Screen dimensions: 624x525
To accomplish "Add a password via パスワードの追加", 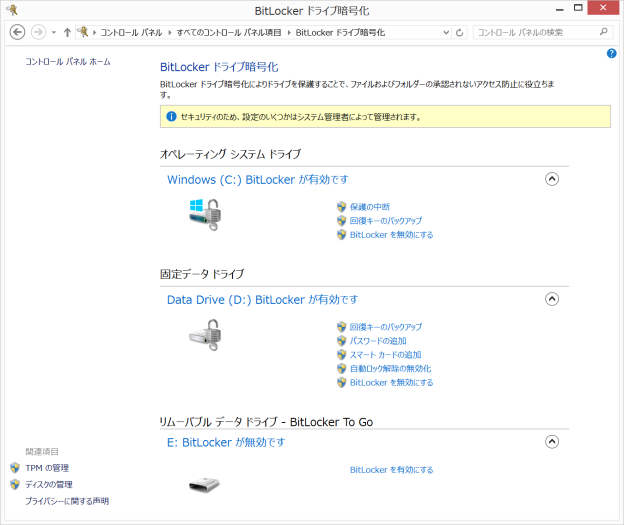I will click(378, 341).
